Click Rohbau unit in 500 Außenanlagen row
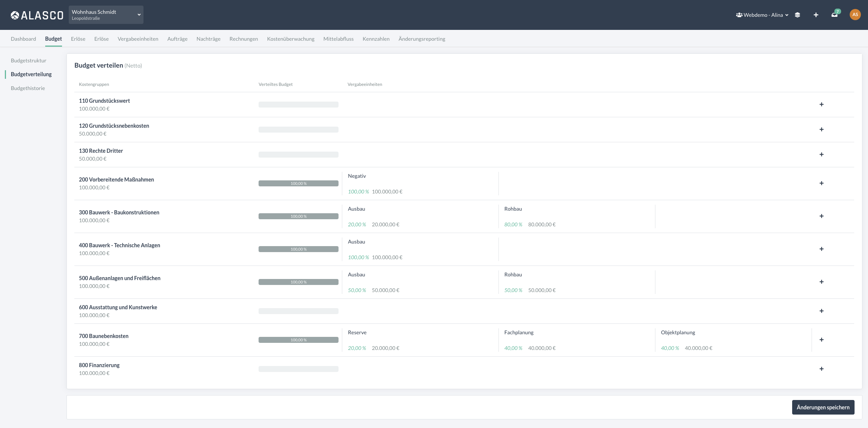The width and height of the screenshot is (868, 428). 513,275
